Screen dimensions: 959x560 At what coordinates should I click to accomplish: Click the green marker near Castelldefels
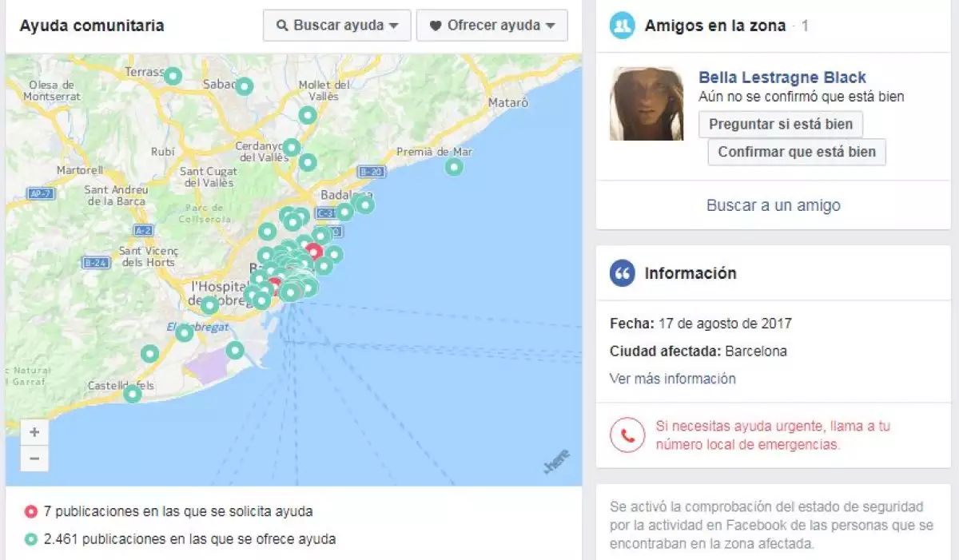[133, 393]
